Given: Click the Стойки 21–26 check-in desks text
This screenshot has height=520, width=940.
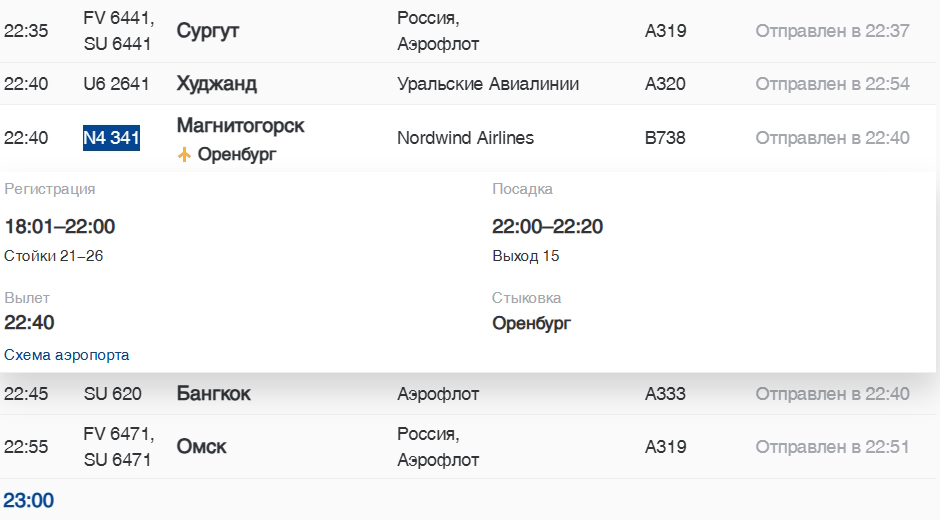Looking at the screenshot, I should tap(54, 256).
